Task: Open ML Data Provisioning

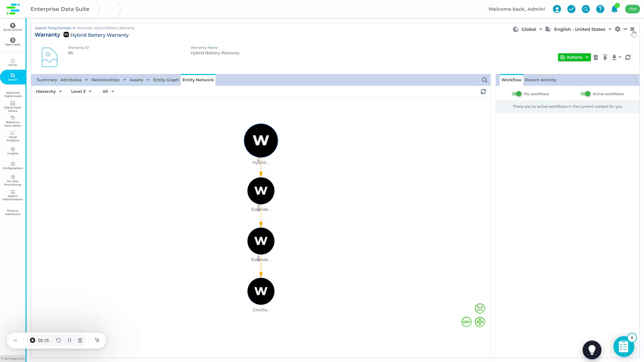Action: pos(12,180)
